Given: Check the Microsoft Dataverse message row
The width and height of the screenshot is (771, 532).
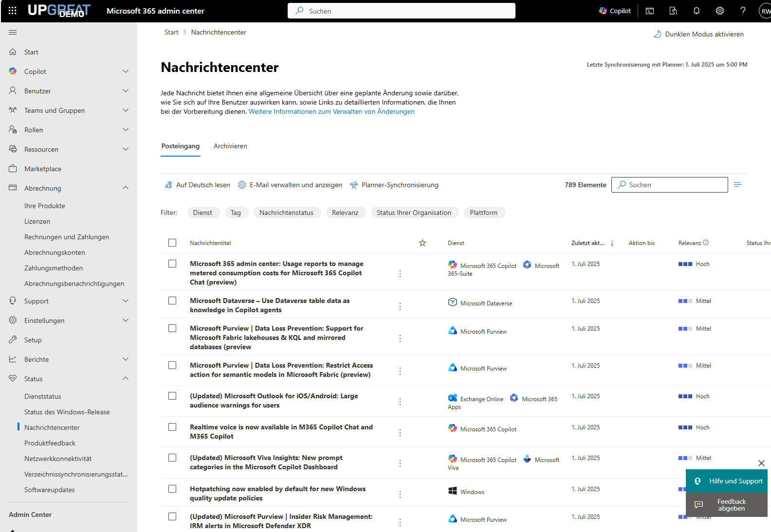Looking at the screenshot, I should 172,301.
